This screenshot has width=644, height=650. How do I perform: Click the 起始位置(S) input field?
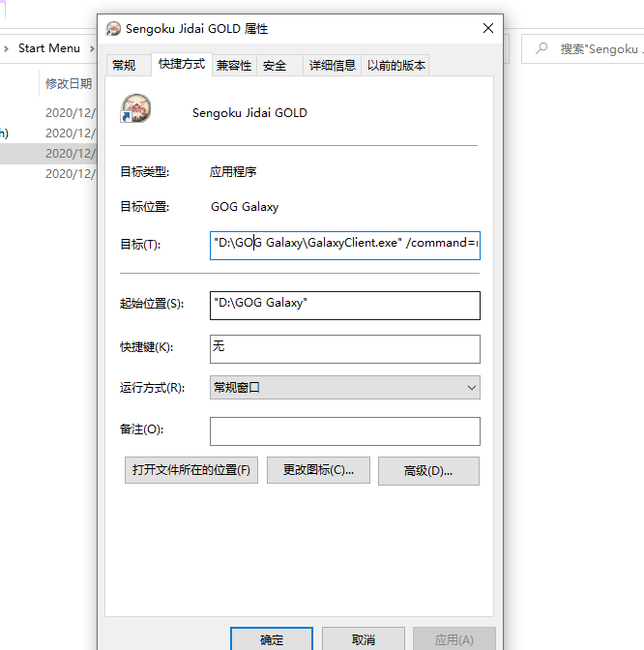[345, 306]
